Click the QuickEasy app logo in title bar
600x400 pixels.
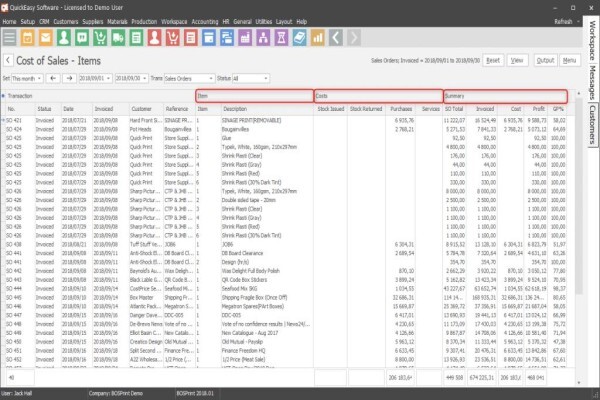[4, 7]
